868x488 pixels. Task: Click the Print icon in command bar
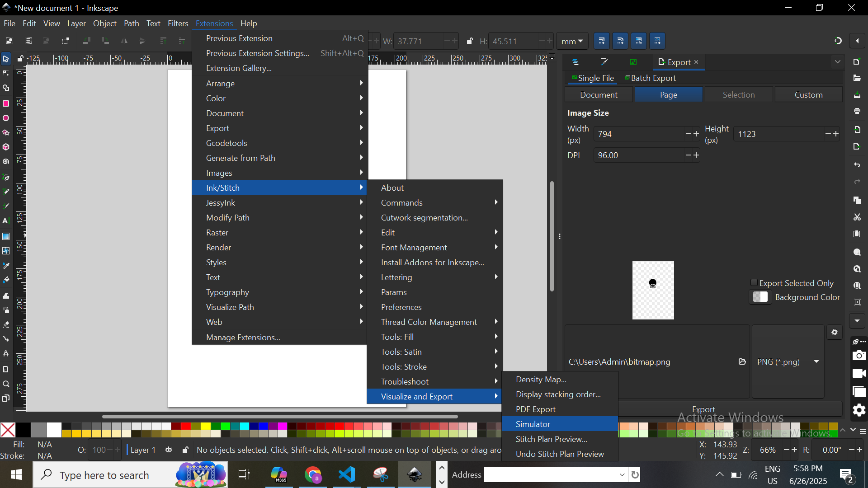pyautogui.click(x=857, y=111)
